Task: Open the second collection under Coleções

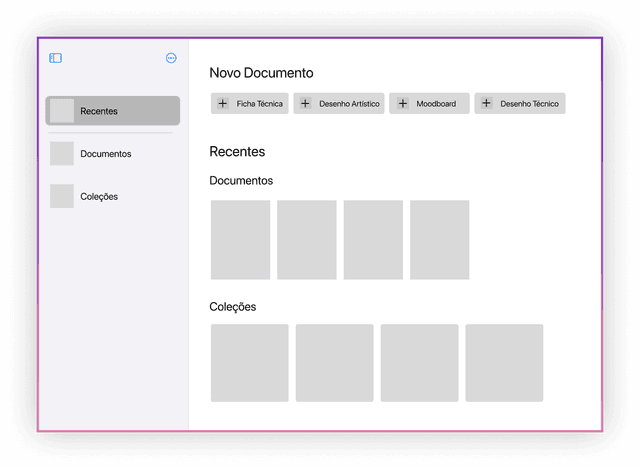Action: tap(334, 362)
